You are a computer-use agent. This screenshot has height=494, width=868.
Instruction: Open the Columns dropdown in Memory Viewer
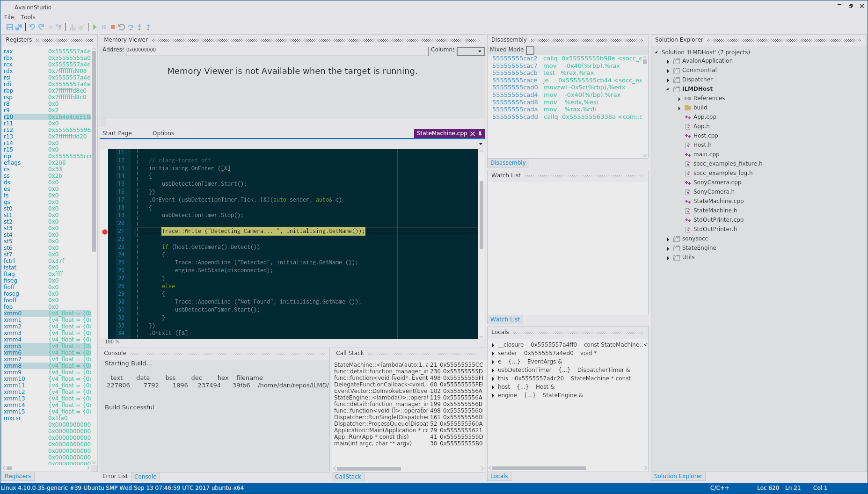click(470, 51)
